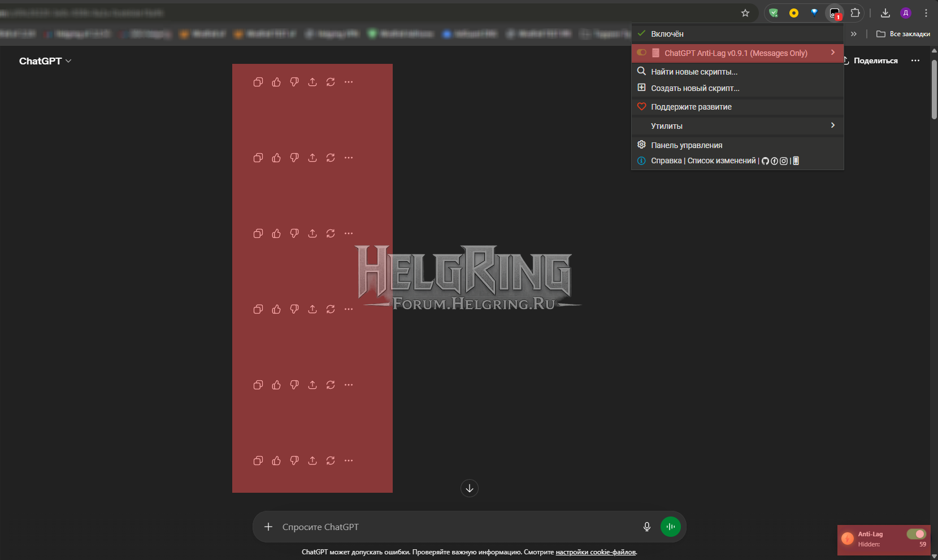Click the blue diamond extension icon
The width and height of the screenshot is (938, 560).
(x=814, y=13)
